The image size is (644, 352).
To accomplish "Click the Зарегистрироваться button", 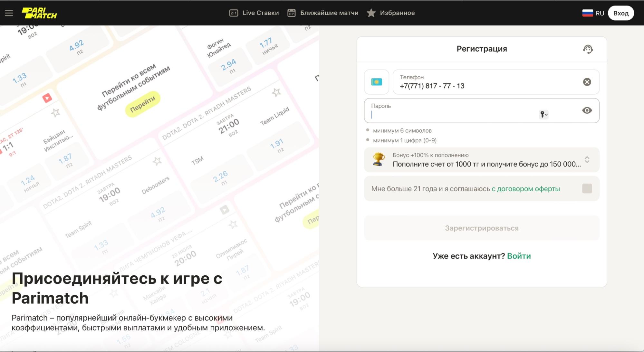I will (x=482, y=228).
